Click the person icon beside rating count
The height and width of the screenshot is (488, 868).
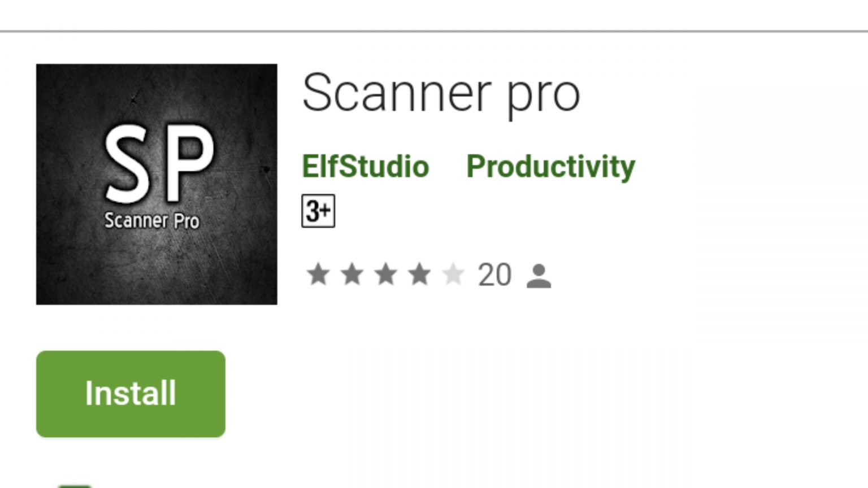pyautogui.click(x=539, y=276)
